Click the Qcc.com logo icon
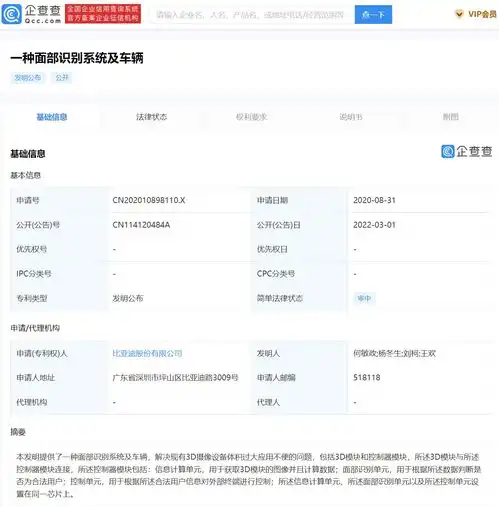Image resolution: width=499 pixels, height=507 pixels. [12, 14]
